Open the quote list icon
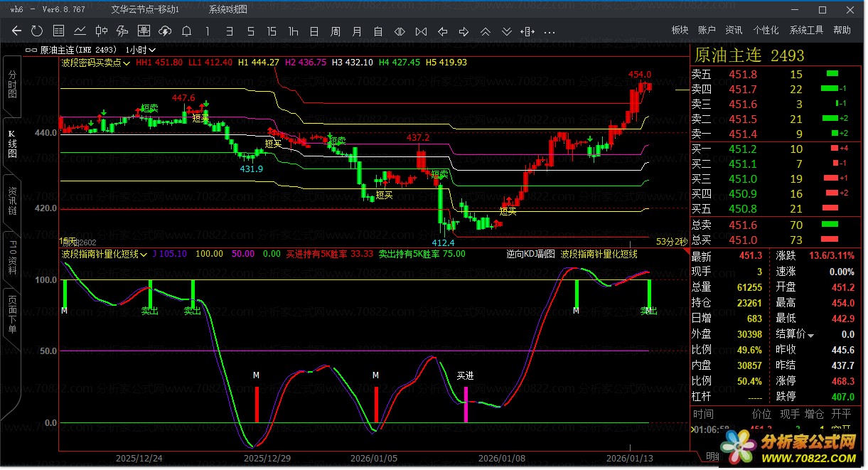 click(58, 31)
